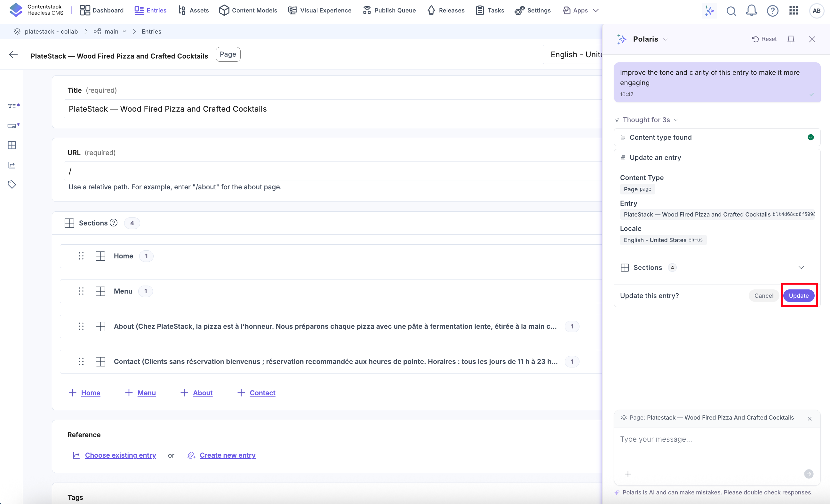
Task: Grab the Menu section drag handle
Action: [81, 291]
